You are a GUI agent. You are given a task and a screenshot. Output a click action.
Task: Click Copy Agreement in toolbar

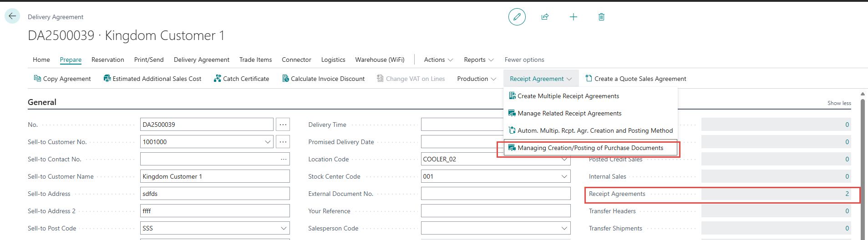click(62, 79)
